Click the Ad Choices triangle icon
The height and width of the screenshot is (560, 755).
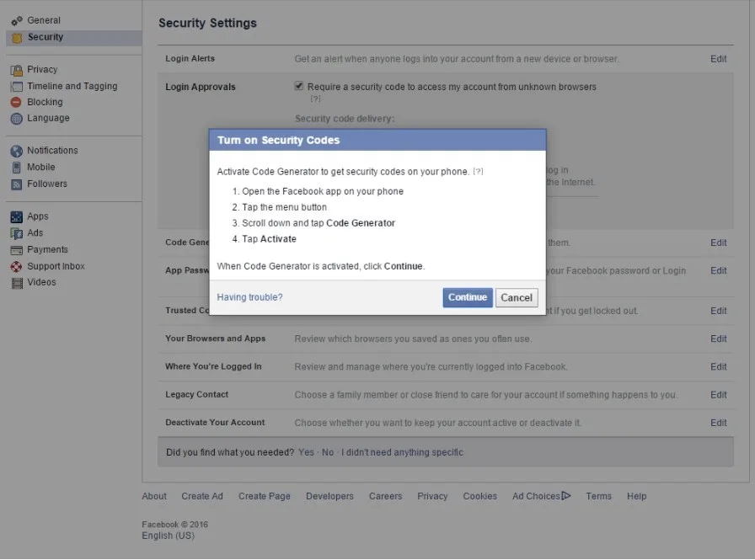tap(566, 495)
